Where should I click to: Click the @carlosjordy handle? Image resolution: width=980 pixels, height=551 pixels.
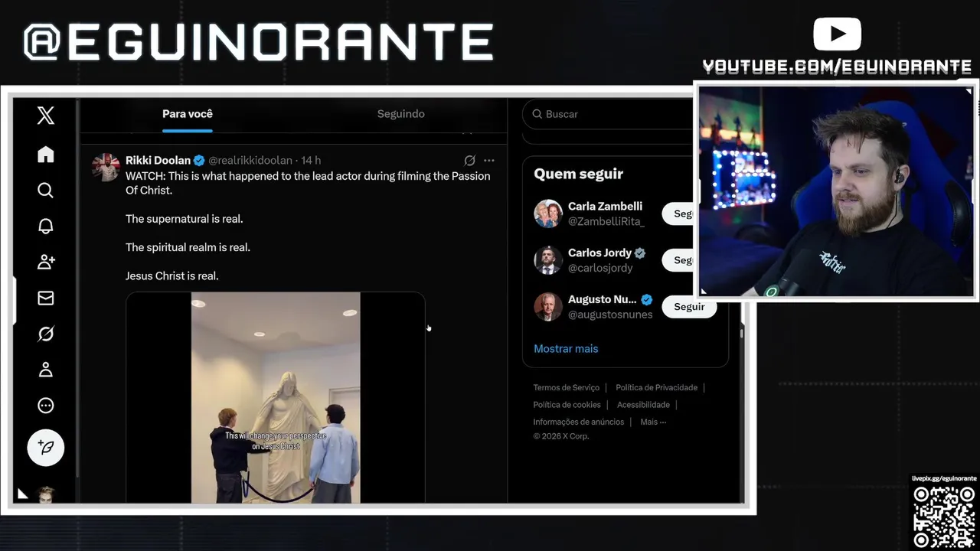point(600,268)
